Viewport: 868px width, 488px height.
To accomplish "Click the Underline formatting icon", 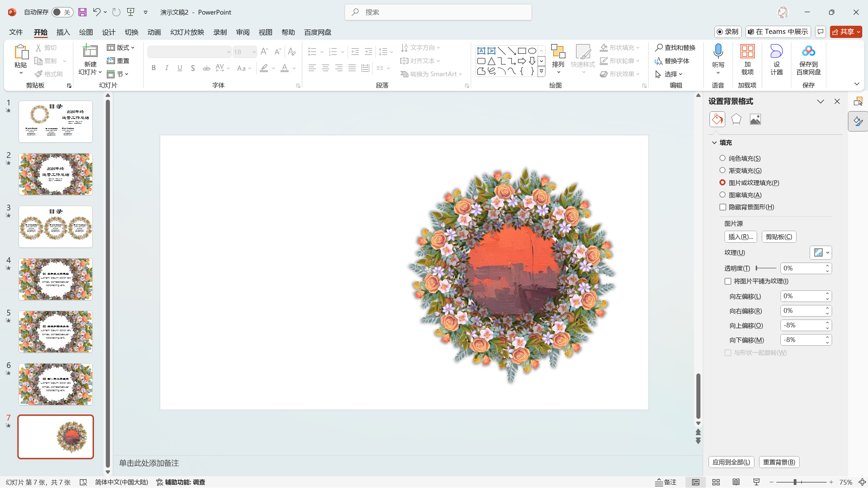I will point(180,68).
